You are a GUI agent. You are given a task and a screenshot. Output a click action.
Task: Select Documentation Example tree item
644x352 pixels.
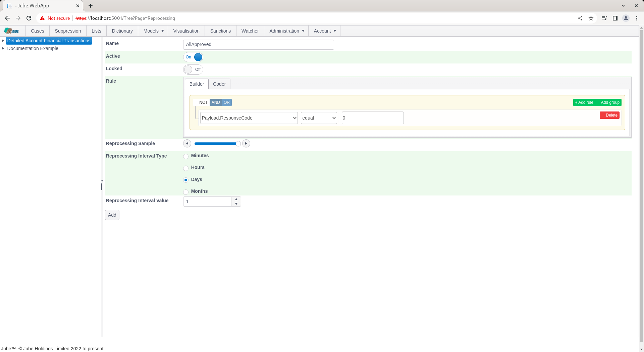point(33,48)
